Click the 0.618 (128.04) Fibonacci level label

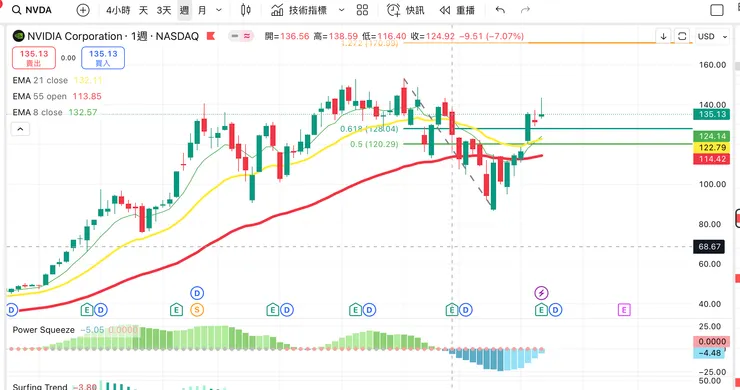click(369, 128)
